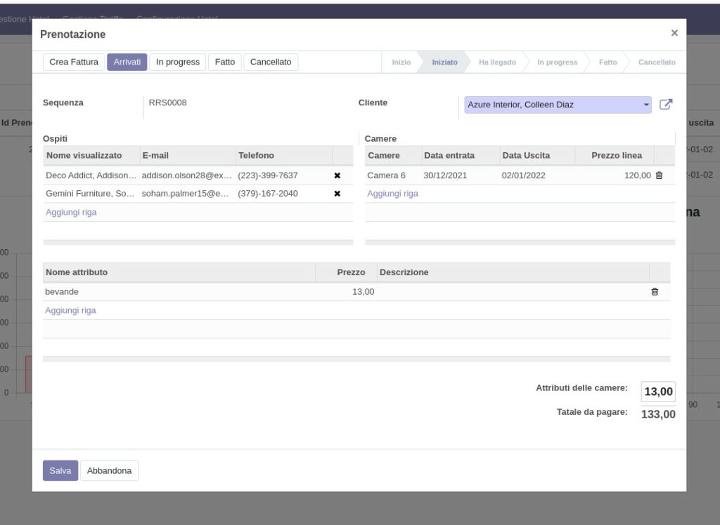
Task: Discard changes with Abbandona
Action: [109, 470]
